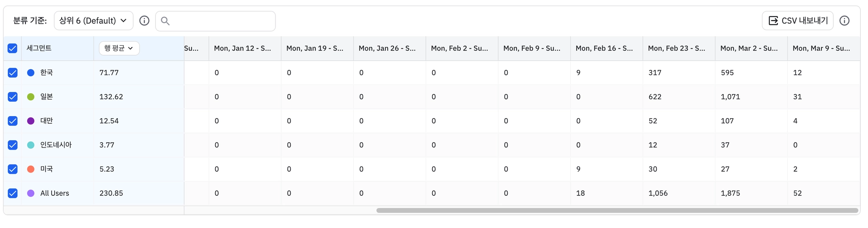Click the blue color dot for 한국
This screenshot has height=228, width=868.
tap(31, 72)
